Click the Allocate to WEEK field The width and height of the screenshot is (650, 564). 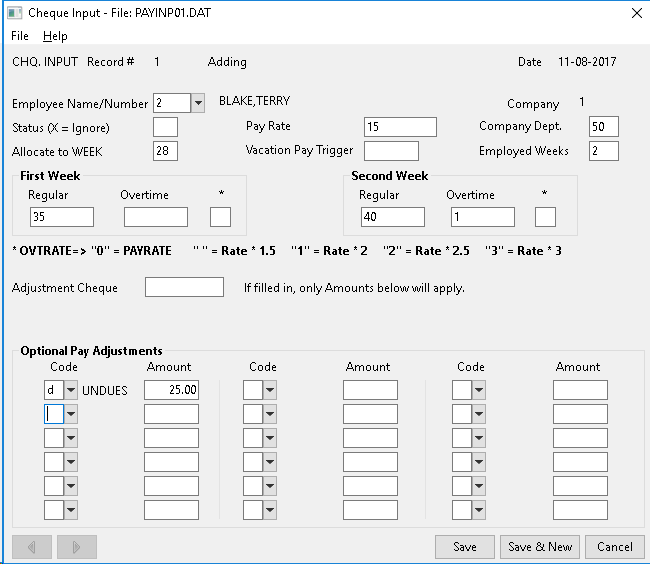(x=165, y=151)
